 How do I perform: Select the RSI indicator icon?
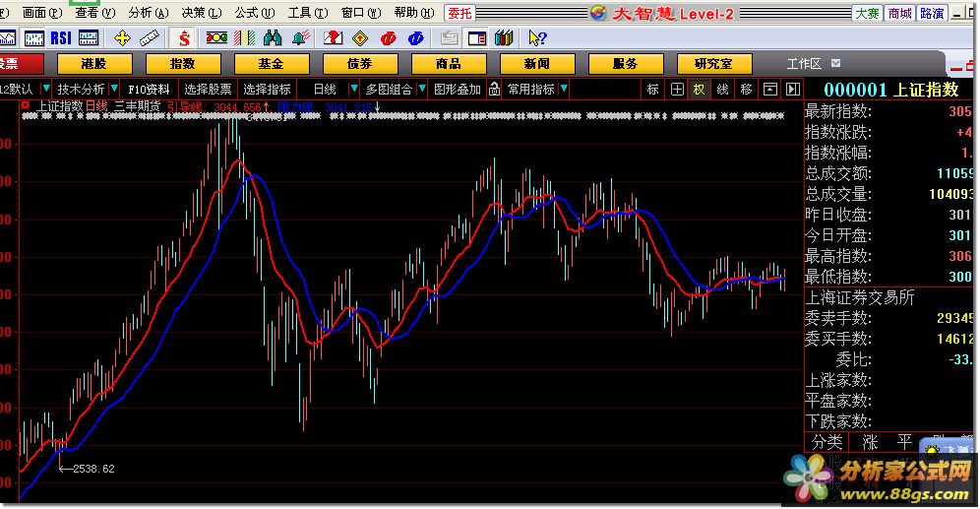[61, 38]
